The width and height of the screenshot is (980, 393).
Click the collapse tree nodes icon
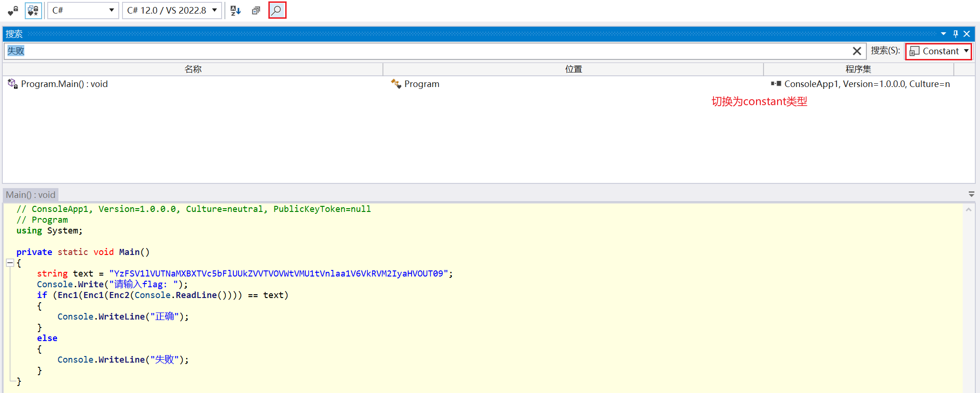point(256,10)
